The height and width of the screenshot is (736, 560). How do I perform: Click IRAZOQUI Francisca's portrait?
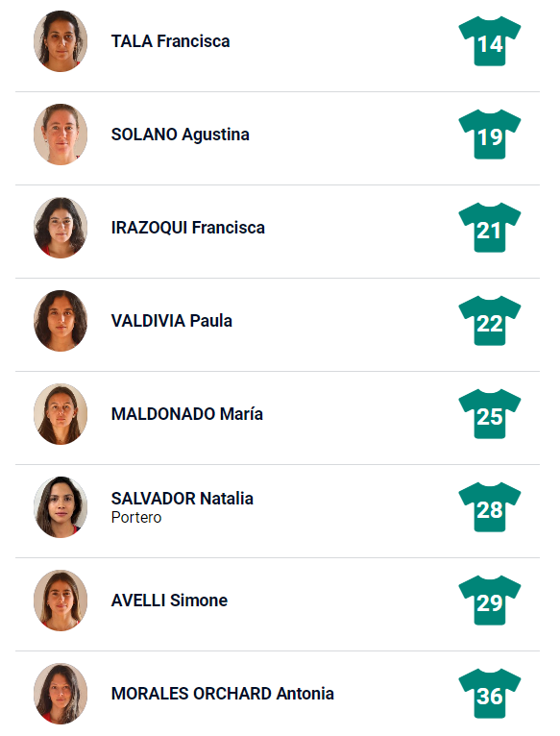[61, 228]
